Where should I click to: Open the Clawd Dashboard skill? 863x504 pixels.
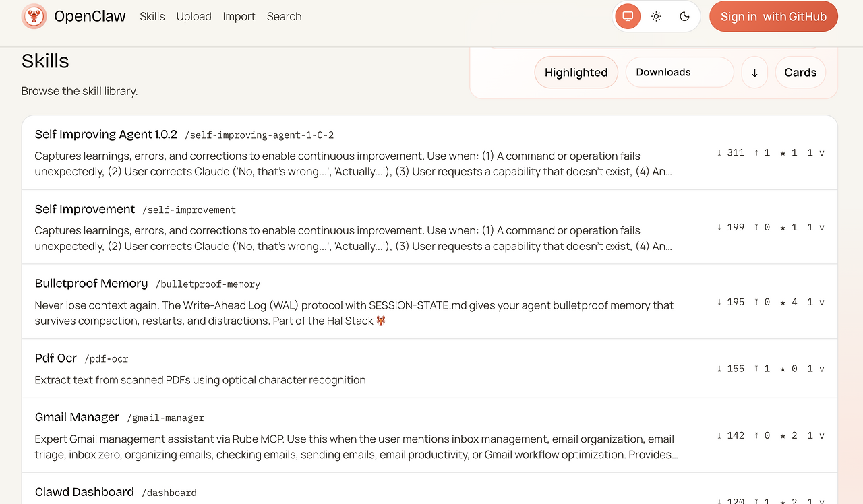click(84, 492)
